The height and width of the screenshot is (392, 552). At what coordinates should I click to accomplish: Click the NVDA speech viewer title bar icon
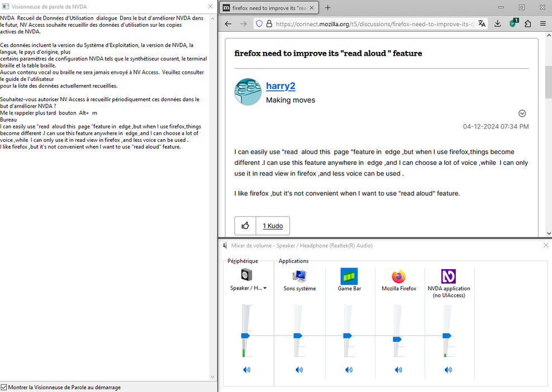5,6
